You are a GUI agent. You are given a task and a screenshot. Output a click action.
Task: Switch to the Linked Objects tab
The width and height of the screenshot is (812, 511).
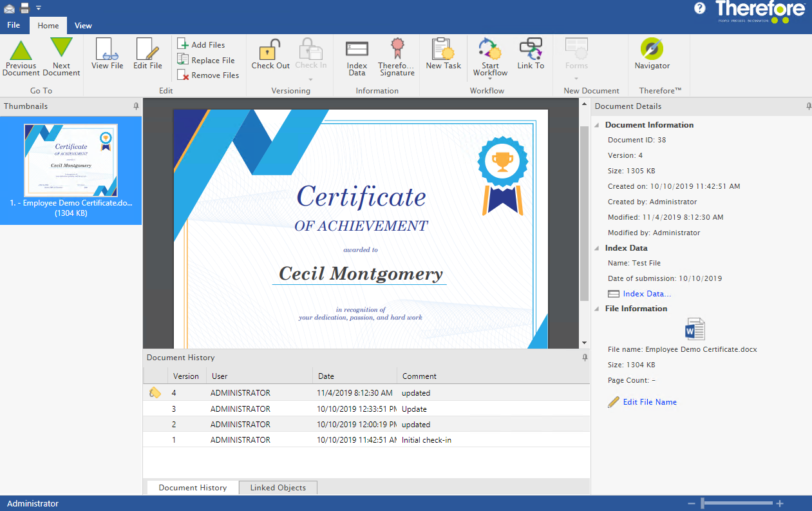tap(278, 488)
